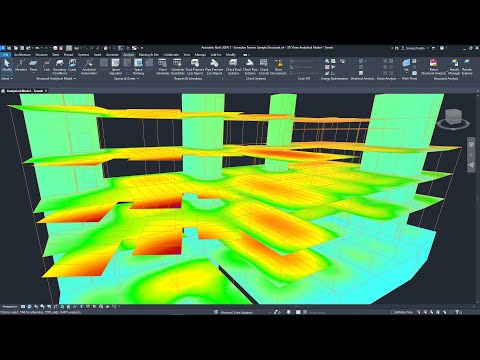The width and height of the screenshot is (480, 360).
Task: Activate the analytical Link tool
Action: point(47,65)
